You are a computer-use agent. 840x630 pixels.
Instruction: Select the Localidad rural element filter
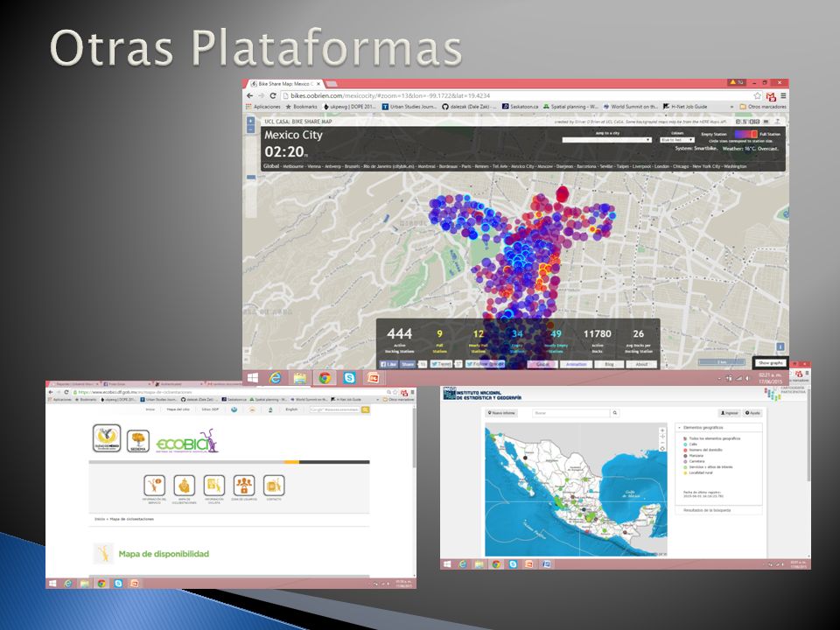[700, 472]
